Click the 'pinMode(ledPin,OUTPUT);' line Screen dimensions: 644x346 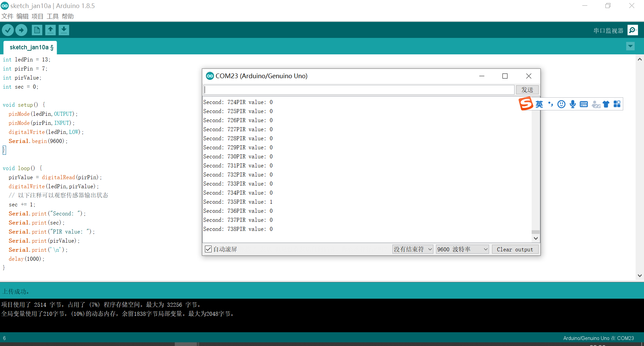[43, 114]
